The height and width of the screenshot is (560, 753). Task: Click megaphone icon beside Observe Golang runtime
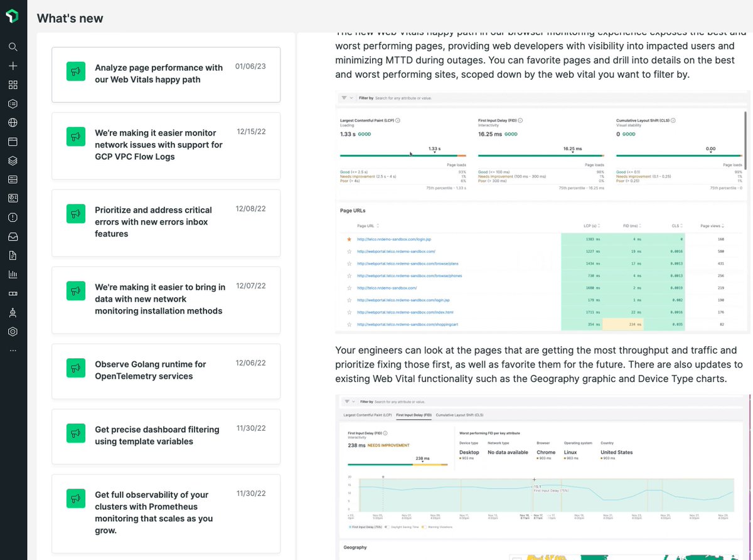tap(76, 368)
